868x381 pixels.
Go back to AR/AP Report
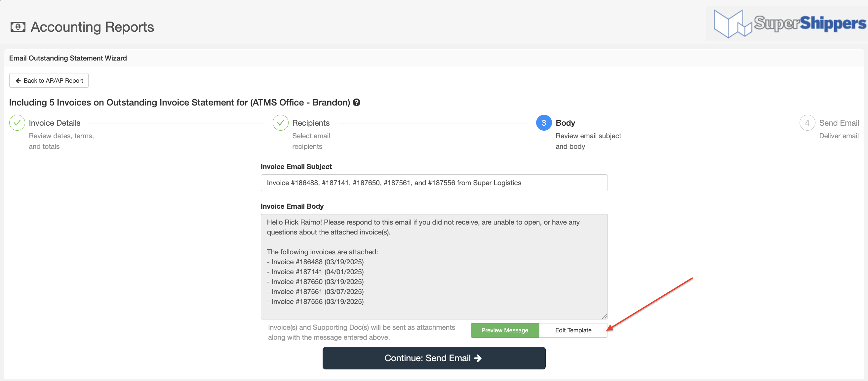[49, 81]
